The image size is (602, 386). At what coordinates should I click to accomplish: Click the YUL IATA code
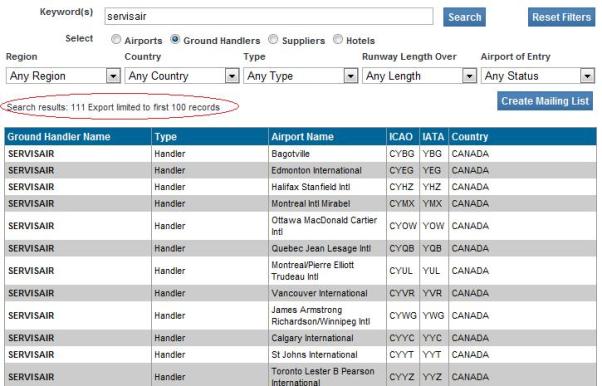431,270
